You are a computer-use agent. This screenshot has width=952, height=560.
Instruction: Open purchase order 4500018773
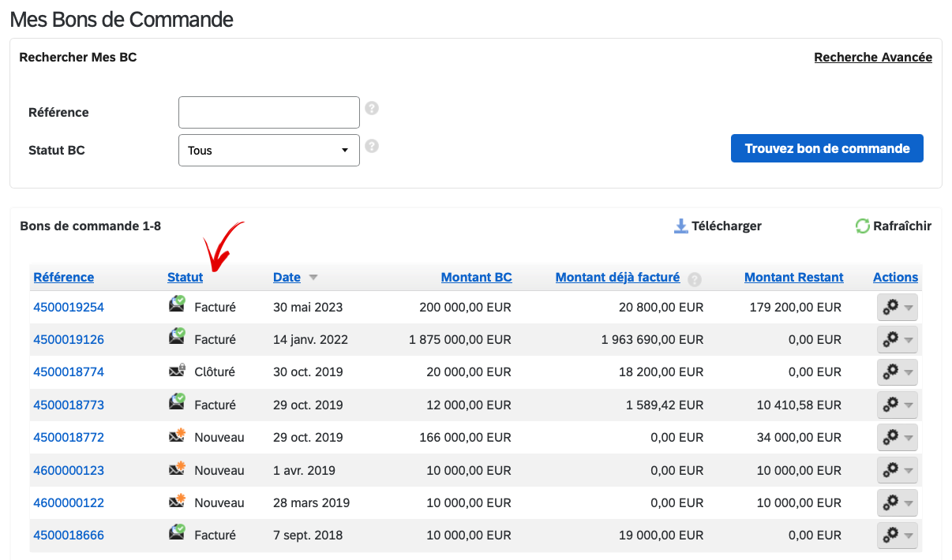click(x=69, y=405)
